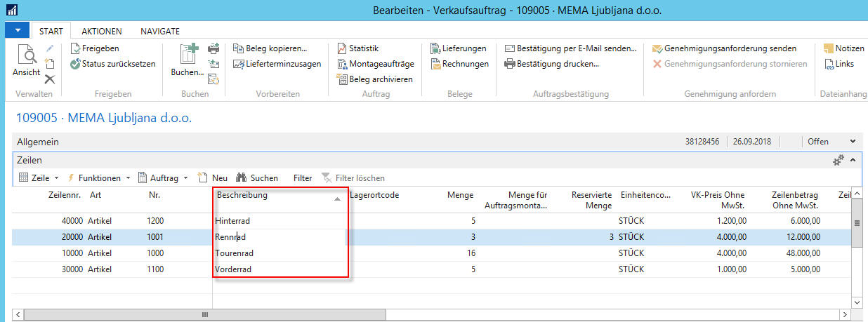
Task: Click the vertical scrollbar down arrow
Action: point(855,302)
